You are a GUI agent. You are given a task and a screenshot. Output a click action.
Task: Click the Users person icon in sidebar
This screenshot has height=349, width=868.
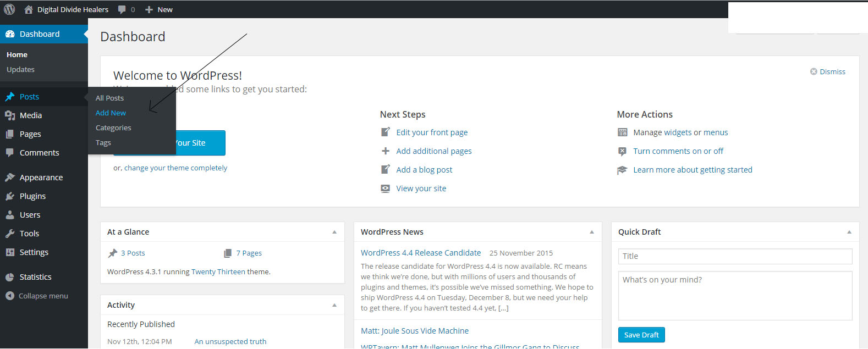click(x=10, y=215)
